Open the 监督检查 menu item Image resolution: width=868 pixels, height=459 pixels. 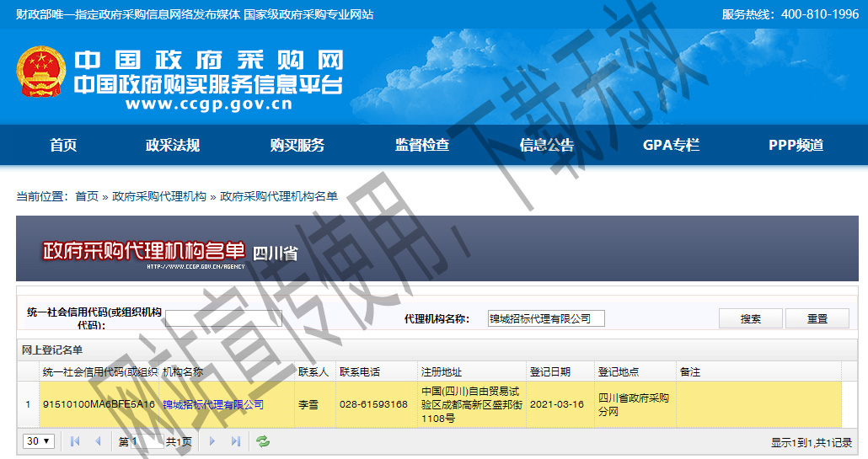[422, 145]
